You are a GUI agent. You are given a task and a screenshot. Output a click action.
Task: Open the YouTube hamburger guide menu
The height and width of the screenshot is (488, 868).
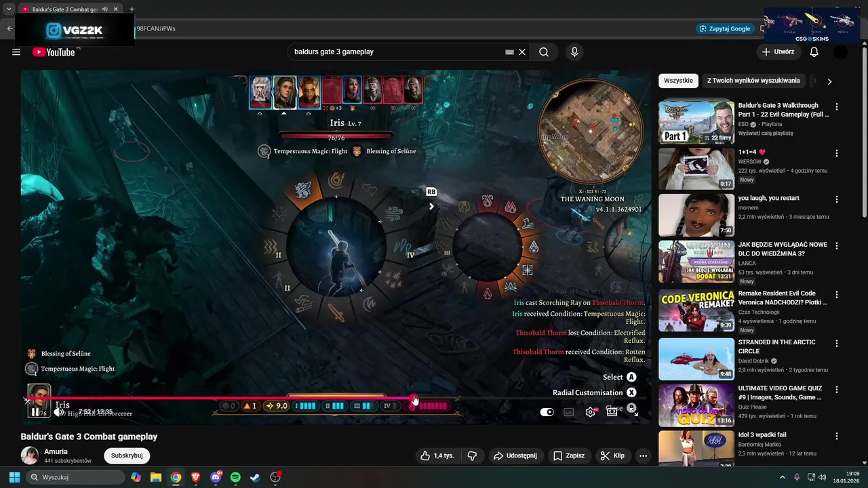pos(16,52)
